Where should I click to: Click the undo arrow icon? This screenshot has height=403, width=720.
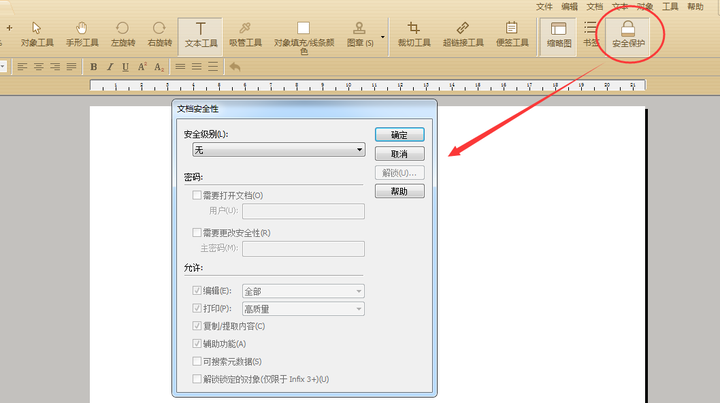point(235,67)
